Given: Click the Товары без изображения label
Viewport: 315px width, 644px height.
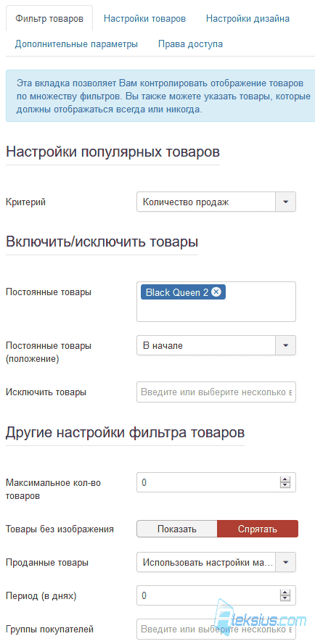Looking at the screenshot, I should click(x=60, y=529).
